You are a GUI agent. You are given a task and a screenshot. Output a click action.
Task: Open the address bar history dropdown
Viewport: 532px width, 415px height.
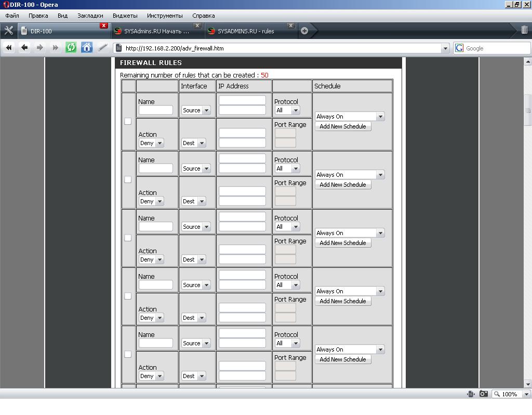tap(445, 48)
